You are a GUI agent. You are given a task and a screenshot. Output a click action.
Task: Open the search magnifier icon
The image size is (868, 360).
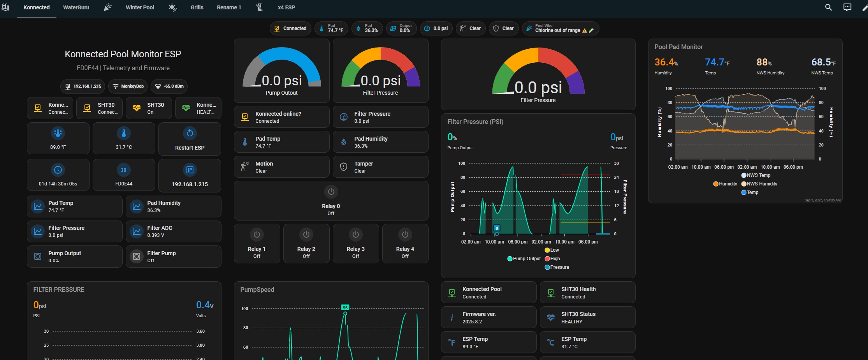828,7
